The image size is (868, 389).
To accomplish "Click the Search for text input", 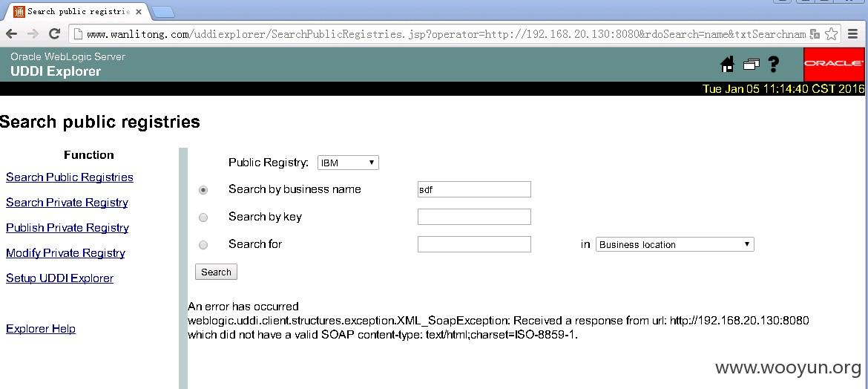I will pyautogui.click(x=474, y=244).
